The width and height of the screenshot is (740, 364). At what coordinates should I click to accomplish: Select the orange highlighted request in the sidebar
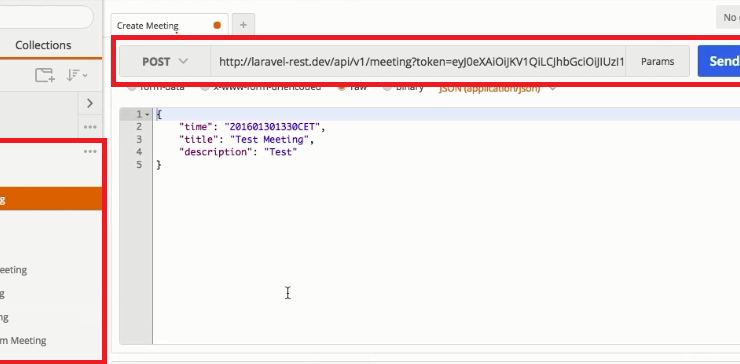pyautogui.click(x=50, y=199)
